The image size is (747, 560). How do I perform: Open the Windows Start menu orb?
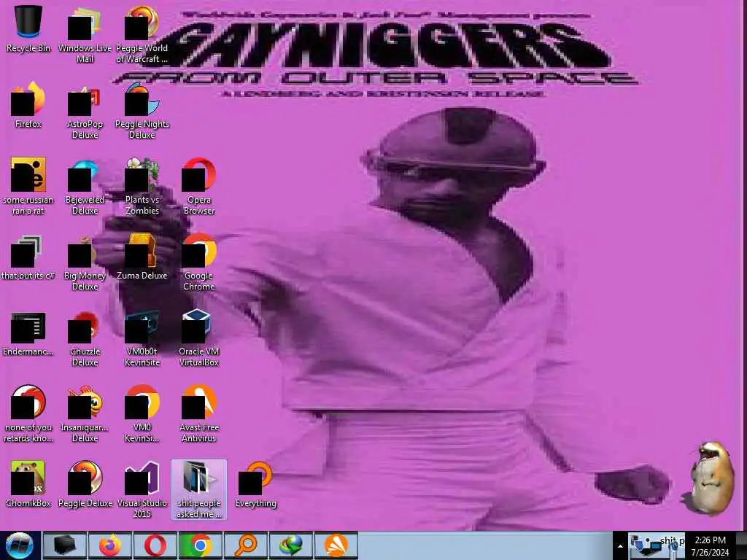coord(19,545)
